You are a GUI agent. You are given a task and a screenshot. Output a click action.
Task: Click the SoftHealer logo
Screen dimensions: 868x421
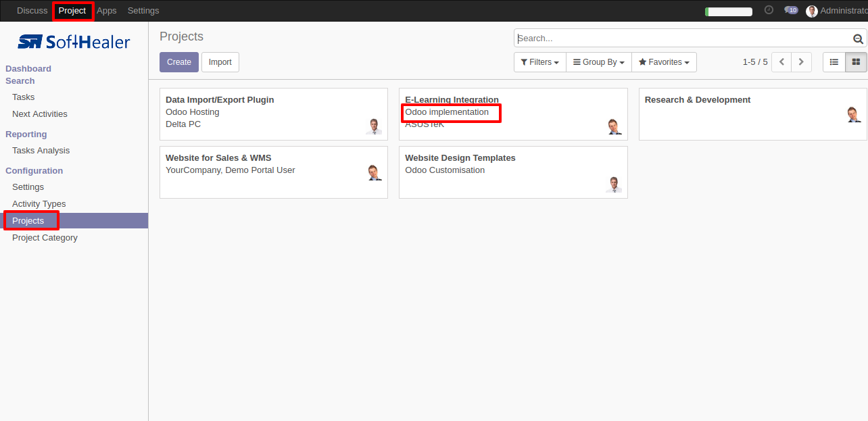click(74, 42)
